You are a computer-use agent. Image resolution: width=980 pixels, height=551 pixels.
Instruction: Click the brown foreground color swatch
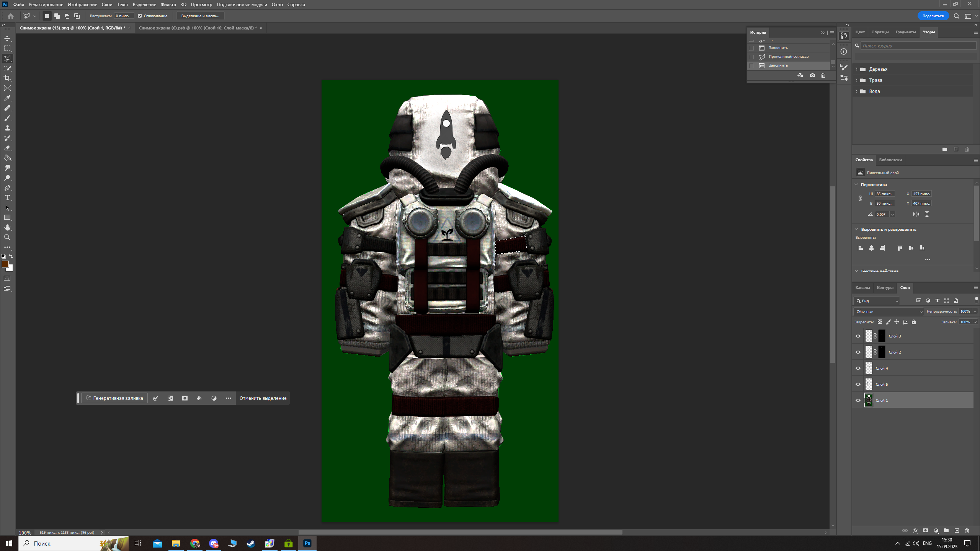pos(5,264)
